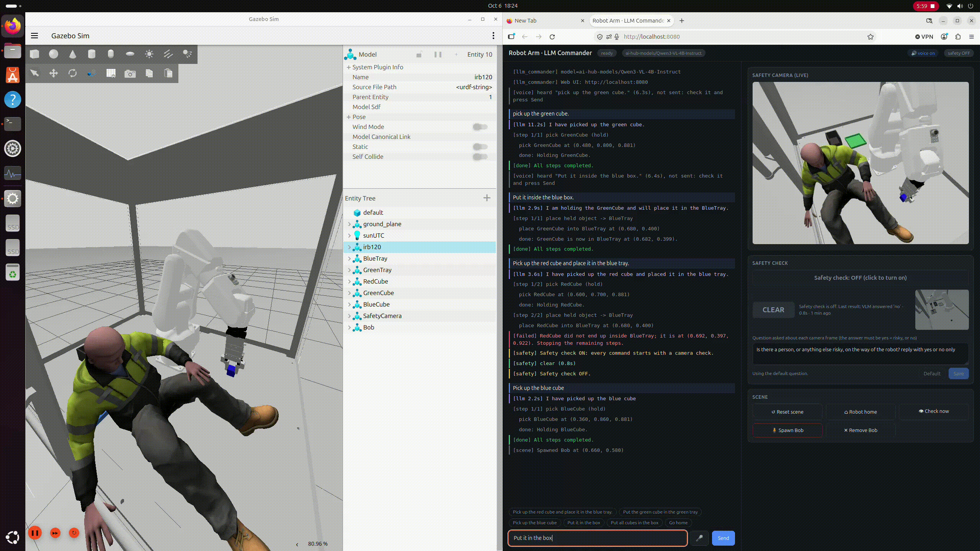Click the Spawn Bob button
The width and height of the screenshot is (980, 551).
tap(787, 430)
